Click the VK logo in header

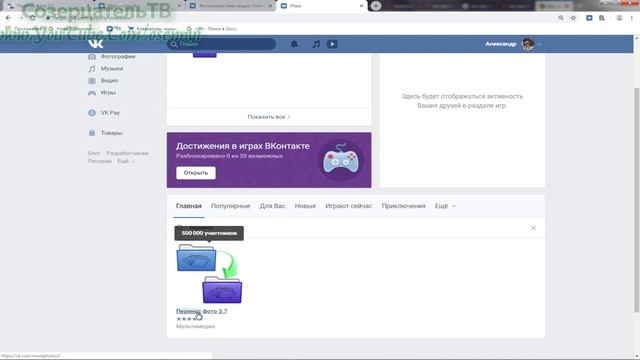click(96, 44)
